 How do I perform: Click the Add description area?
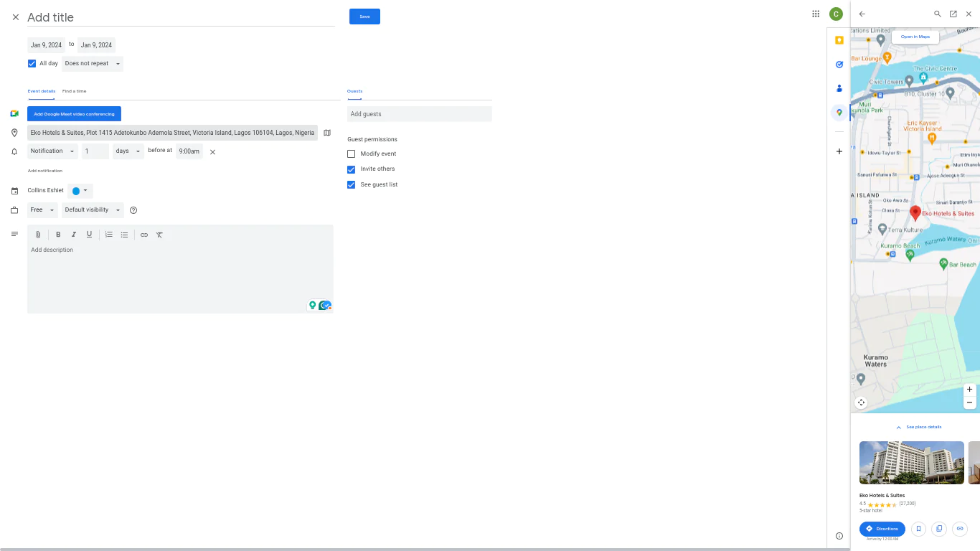(180, 276)
